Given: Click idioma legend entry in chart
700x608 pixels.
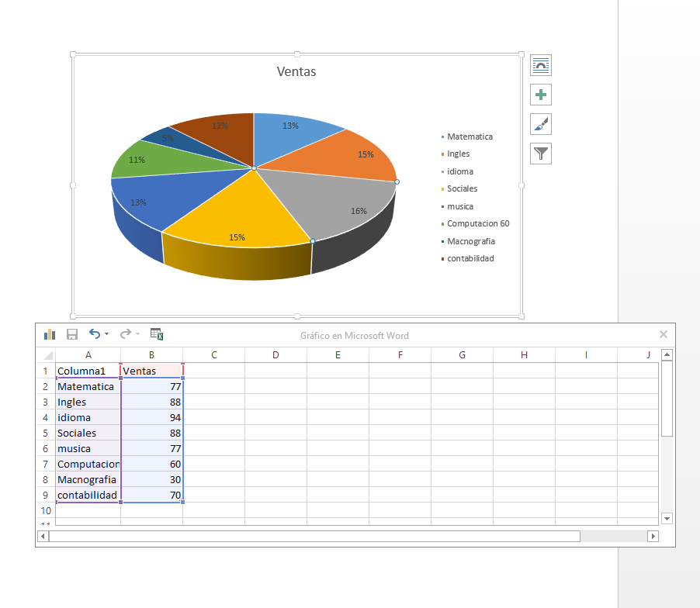Looking at the screenshot, I should click(457, 171).
